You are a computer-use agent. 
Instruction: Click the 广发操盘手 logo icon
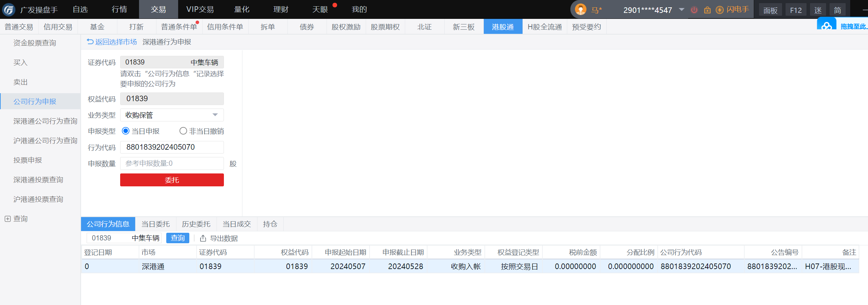point(9,9)
